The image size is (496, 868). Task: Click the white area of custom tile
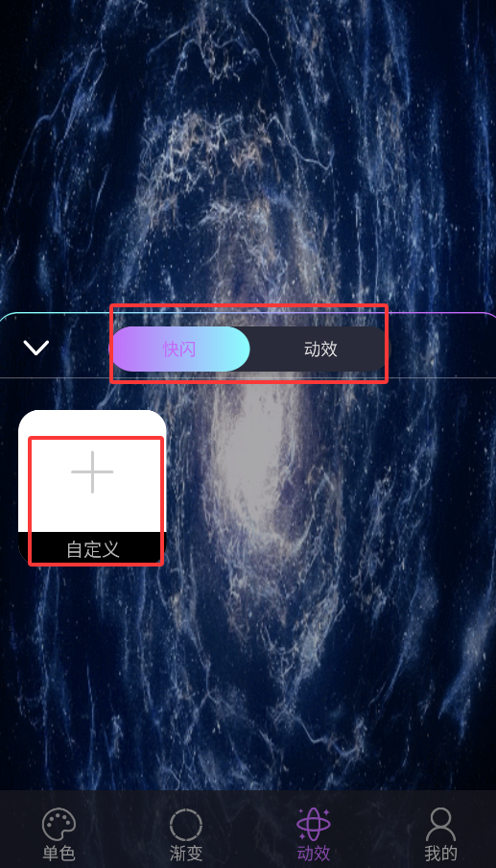(92, 471)
